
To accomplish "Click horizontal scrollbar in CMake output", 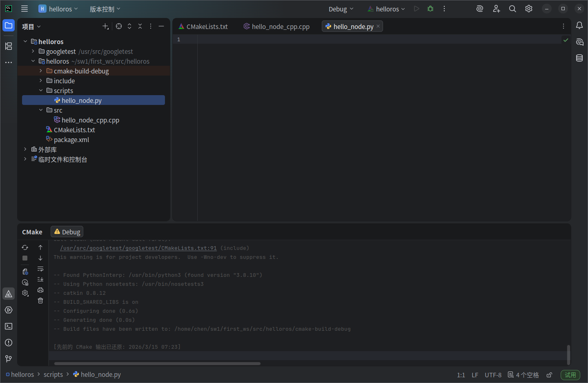I will tap(157, 363).
